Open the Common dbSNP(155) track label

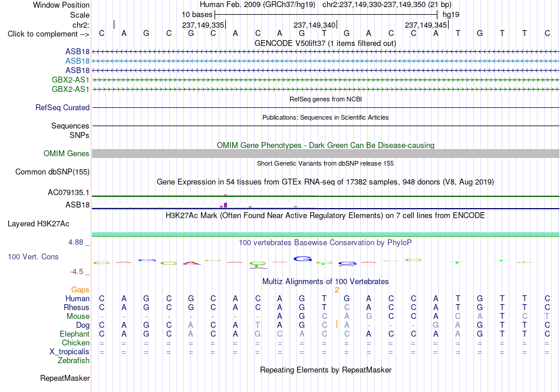pos(52,172)
